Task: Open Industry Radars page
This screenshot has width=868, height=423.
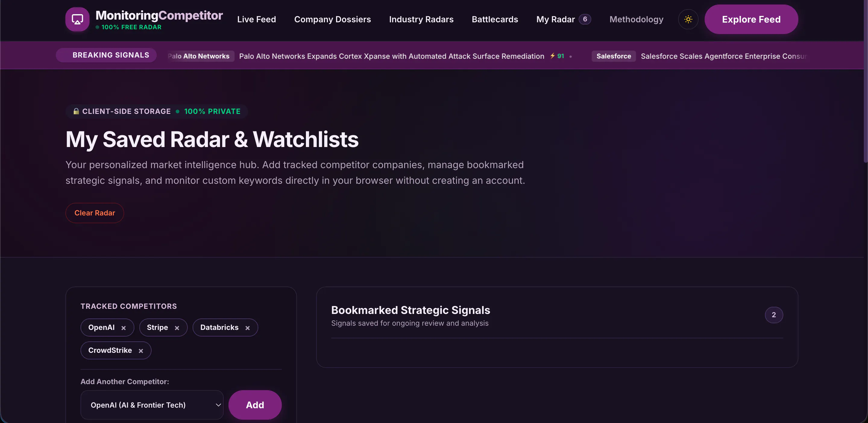Action: coord(421,19)
